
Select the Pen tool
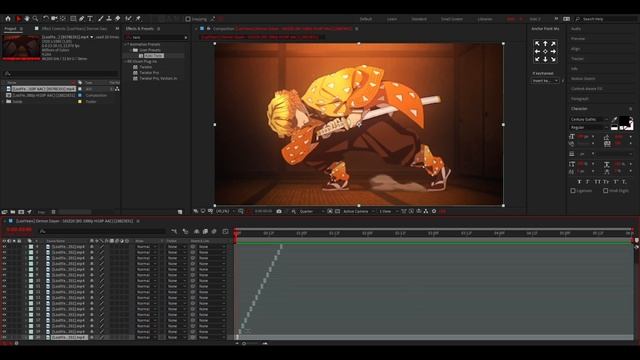[82, 19]
